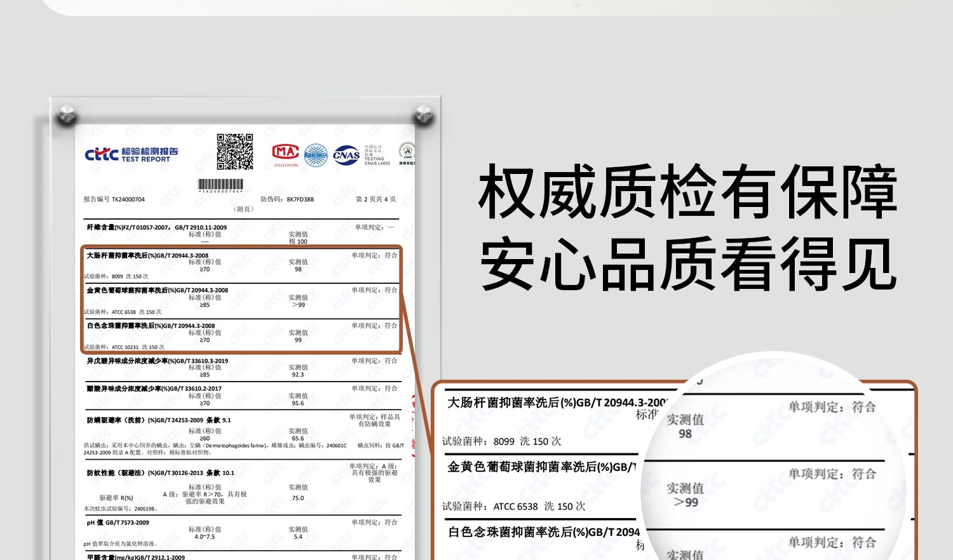
Task: Click the >99 value in the magnified circle
Action: [x=686, y=502]
